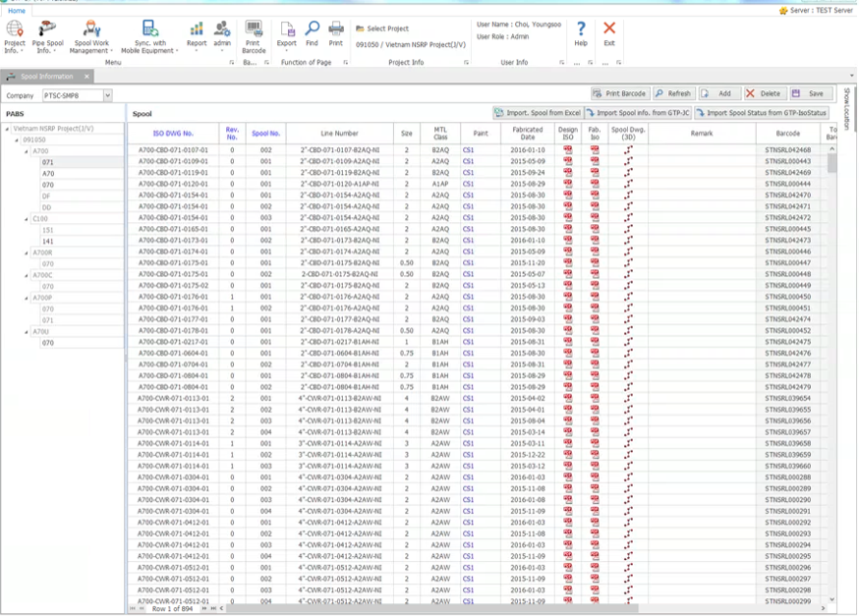Open Design ISO PDF in first row
The width and height of the screenshot is (859, 616).
(568, 149)
